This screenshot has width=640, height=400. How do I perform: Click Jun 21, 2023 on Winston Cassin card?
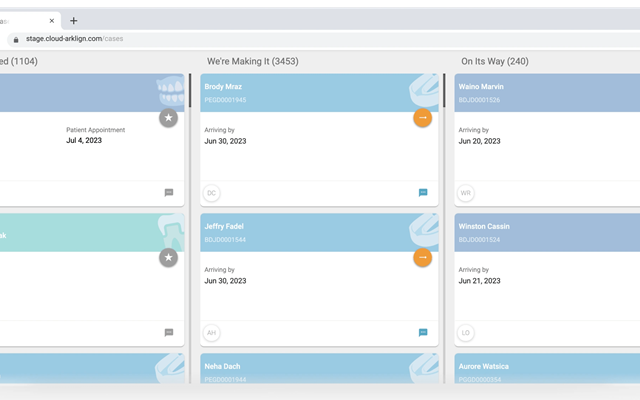[x=479, y=281]
